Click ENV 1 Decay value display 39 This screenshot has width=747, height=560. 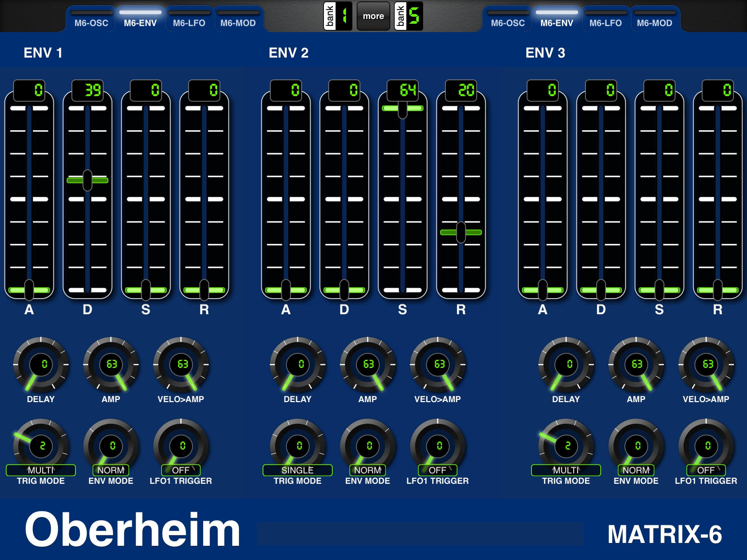88,90
